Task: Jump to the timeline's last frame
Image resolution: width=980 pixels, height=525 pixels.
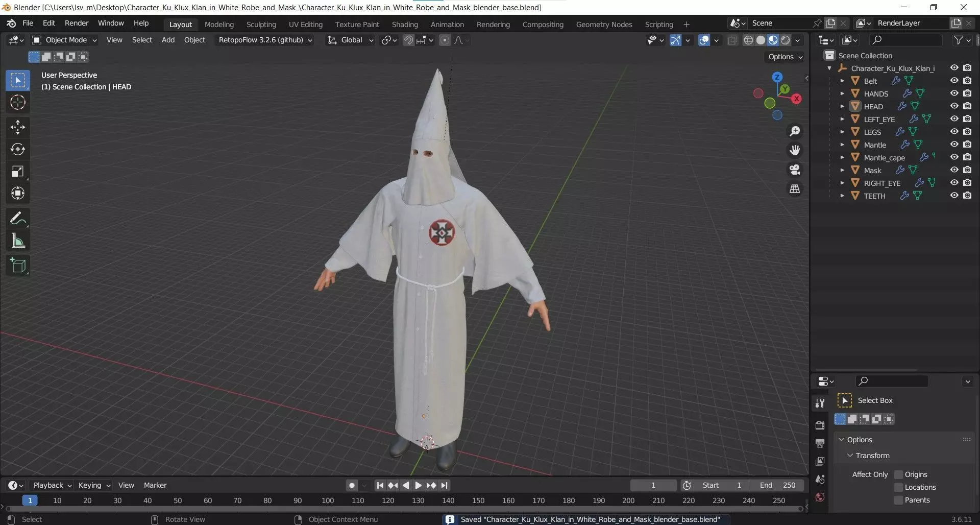Action: [444, 485]
